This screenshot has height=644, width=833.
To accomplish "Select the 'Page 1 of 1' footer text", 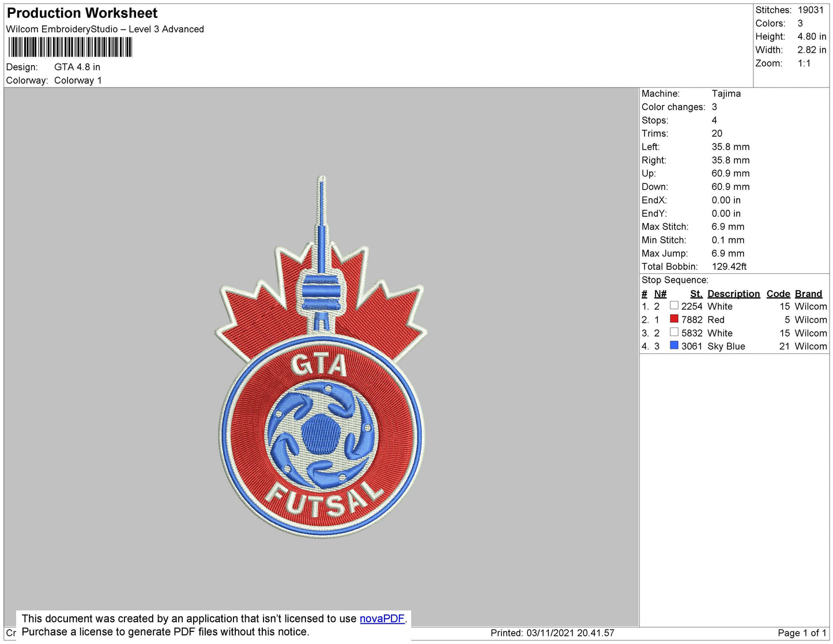I will pos(802,633).
